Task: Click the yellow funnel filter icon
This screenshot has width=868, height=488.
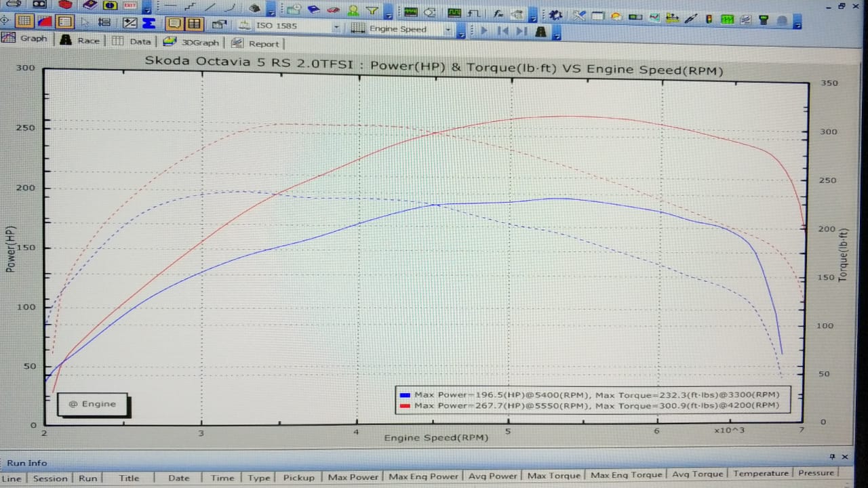Action: click(372, 11)
